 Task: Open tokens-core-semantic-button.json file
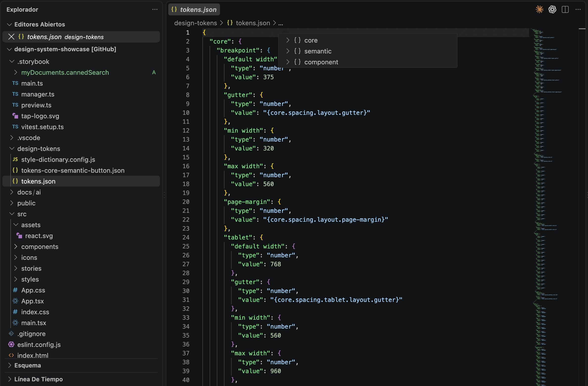click(x=81, y=170)
